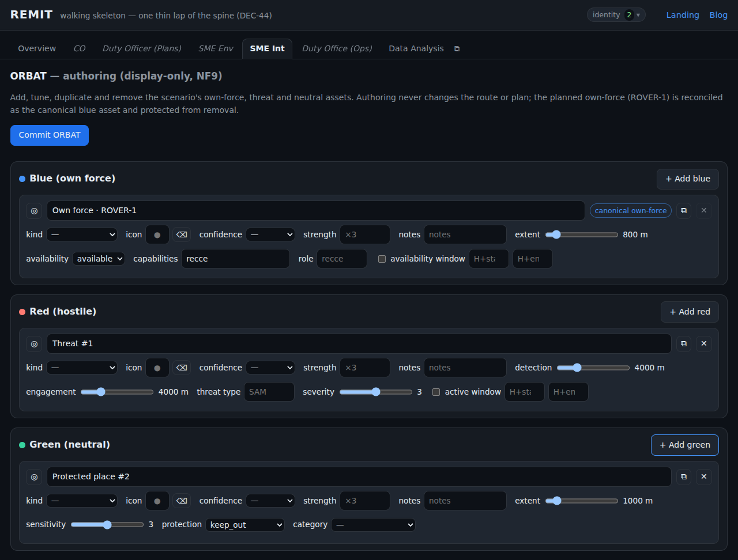Click the canonical own-force badge
This screenshot has width=738, height=560.
point(631,211)
